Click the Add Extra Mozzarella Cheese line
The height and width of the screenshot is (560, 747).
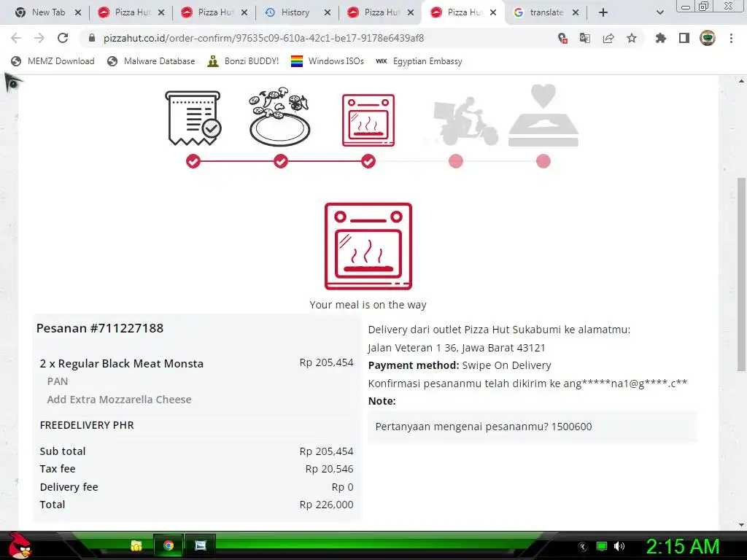[x=119, y=400]
